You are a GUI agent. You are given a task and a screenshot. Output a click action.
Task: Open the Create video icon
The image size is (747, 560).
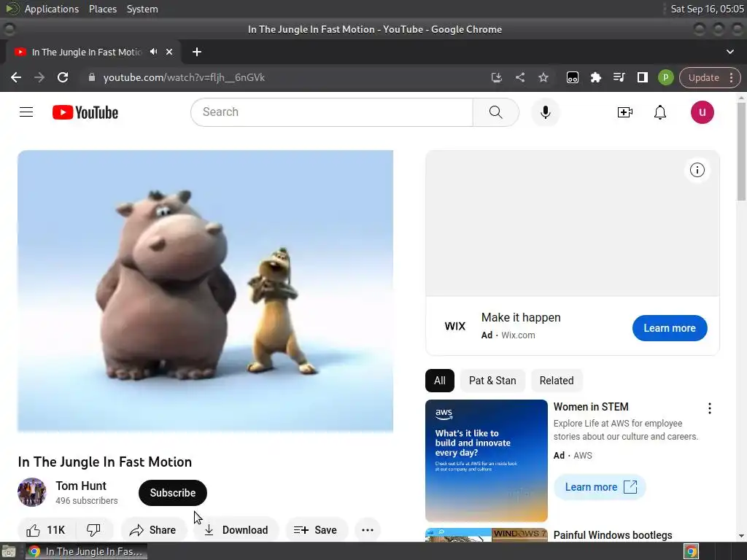tap(624, 112)
